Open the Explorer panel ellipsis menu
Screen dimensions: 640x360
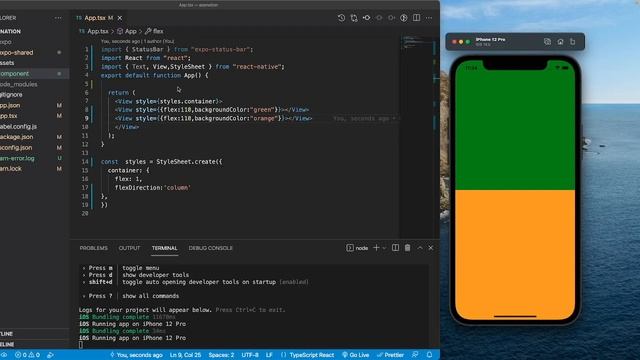coord(58,18)
